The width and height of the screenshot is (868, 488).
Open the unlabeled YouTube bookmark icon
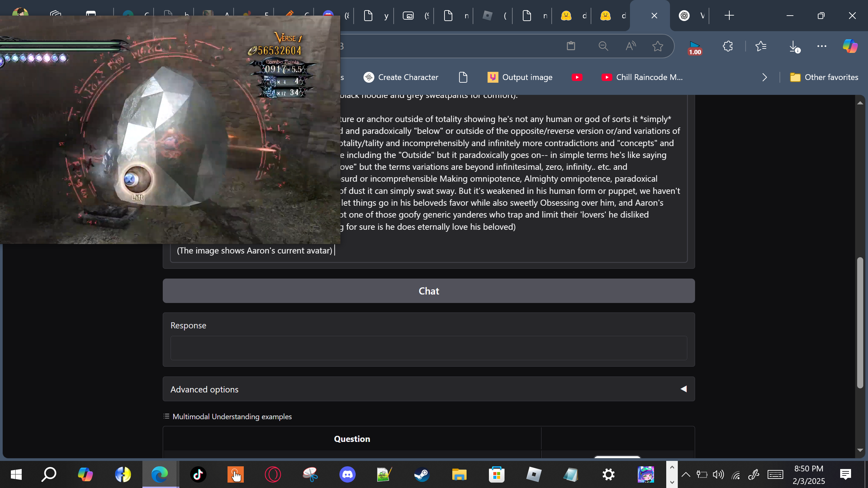coord(577,77)
